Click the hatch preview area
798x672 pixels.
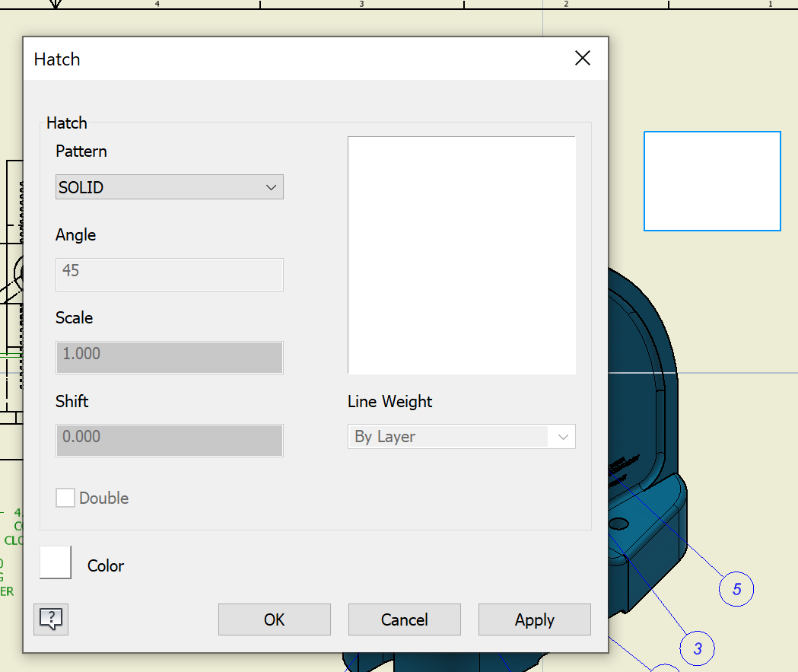click(462, 254)
